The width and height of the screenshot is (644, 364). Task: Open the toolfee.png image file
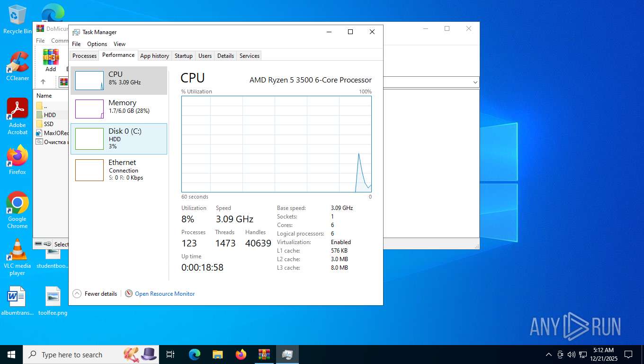(53, 301)
